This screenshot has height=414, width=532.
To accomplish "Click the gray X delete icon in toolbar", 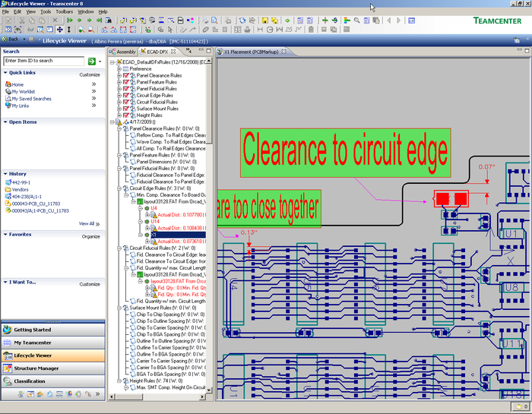I will [x=55, y=21].
